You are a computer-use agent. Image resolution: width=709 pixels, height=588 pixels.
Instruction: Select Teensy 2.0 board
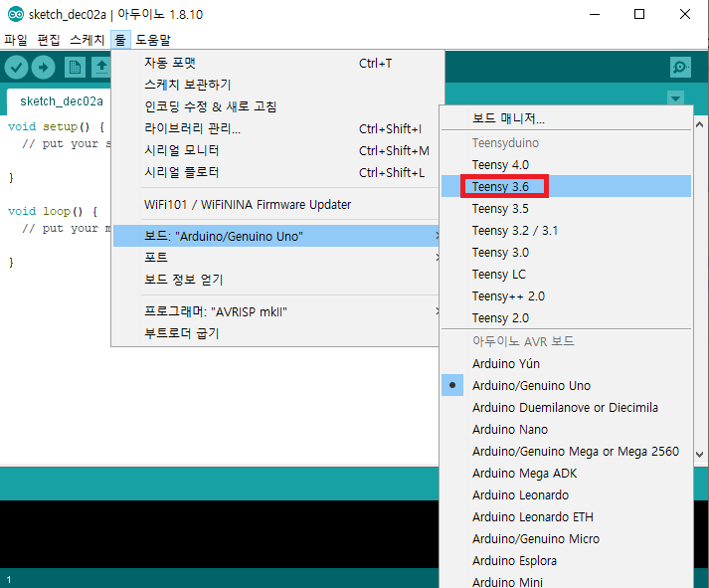[566, 318]
